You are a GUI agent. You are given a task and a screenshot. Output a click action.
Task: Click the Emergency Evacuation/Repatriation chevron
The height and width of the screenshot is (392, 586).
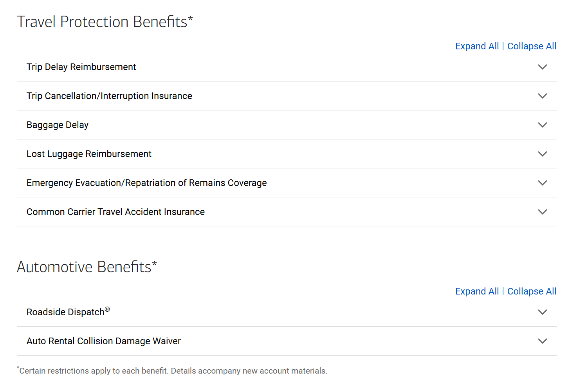click(542, 183)
